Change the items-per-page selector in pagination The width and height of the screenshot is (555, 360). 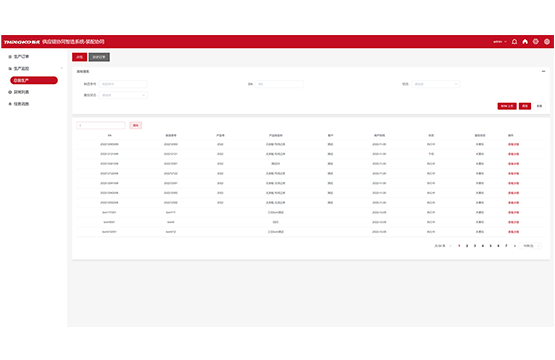[x=530, y=246]
